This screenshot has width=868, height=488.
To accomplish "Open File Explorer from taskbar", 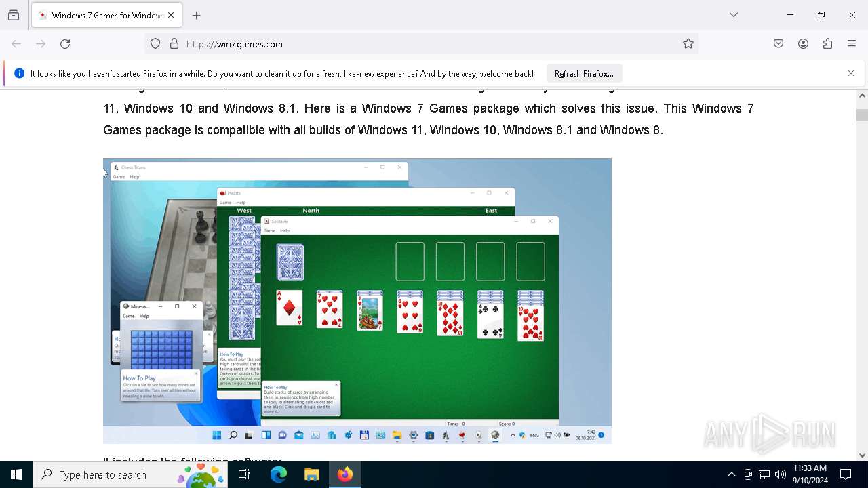I will (311, 474).
